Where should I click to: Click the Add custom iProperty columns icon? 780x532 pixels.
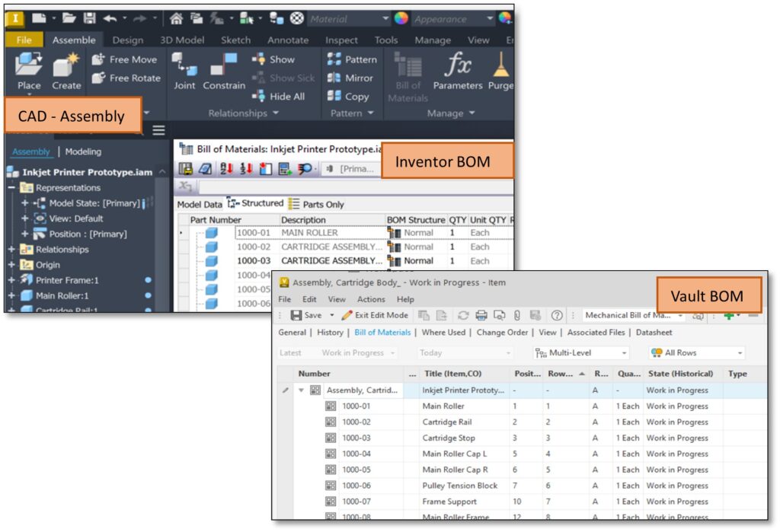[286, 169]
